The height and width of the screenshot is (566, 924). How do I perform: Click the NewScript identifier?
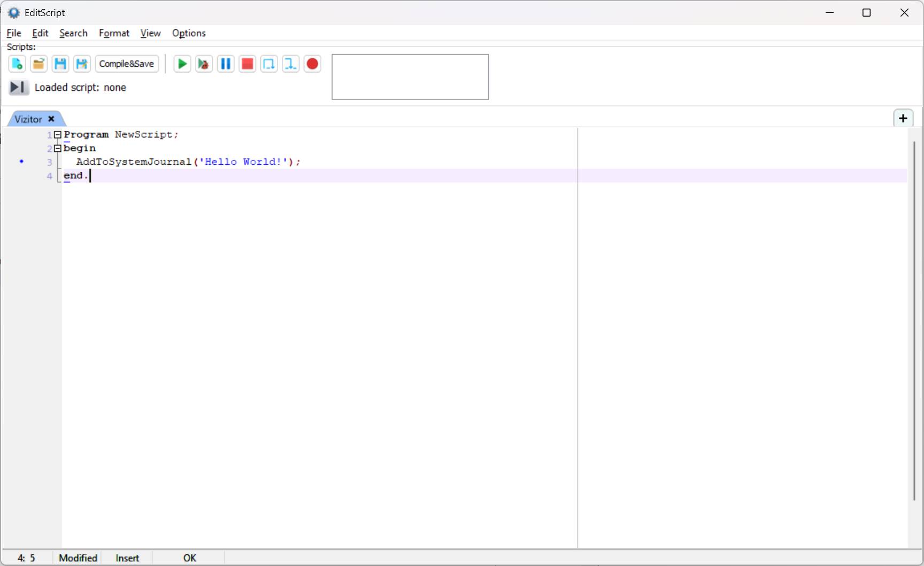pyautogui.click(x=143, y=135)
